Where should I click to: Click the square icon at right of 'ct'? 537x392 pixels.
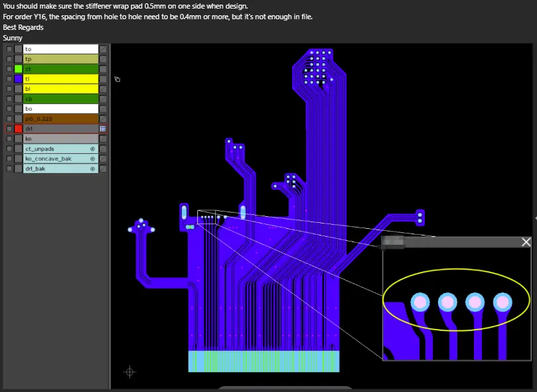pos(103,69)
